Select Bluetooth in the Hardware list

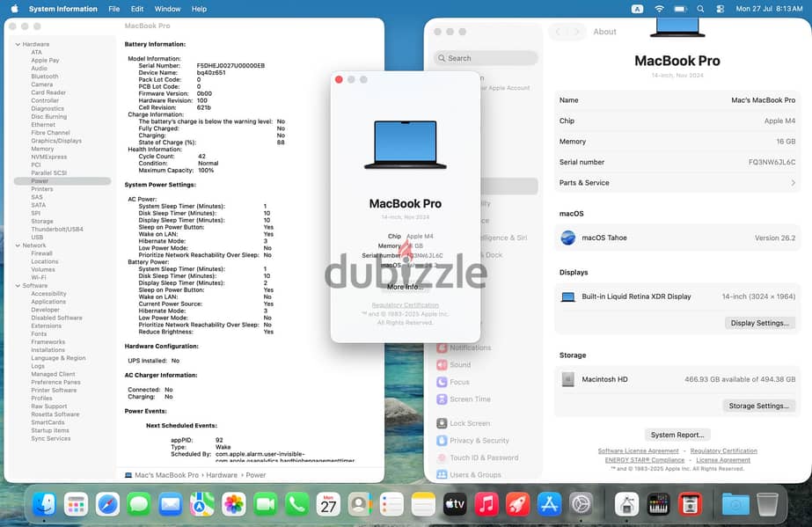point(45,77)
